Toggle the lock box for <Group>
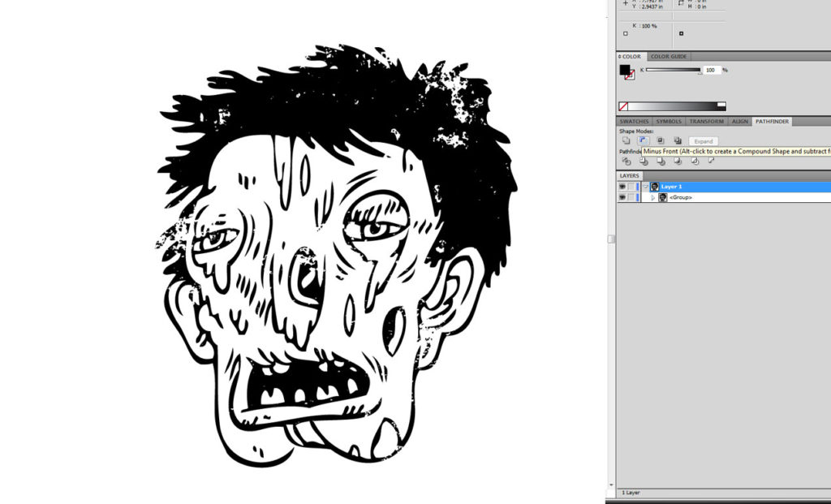Image resolution: width=831 pixels, height=504 pixels. coord(631,197)
